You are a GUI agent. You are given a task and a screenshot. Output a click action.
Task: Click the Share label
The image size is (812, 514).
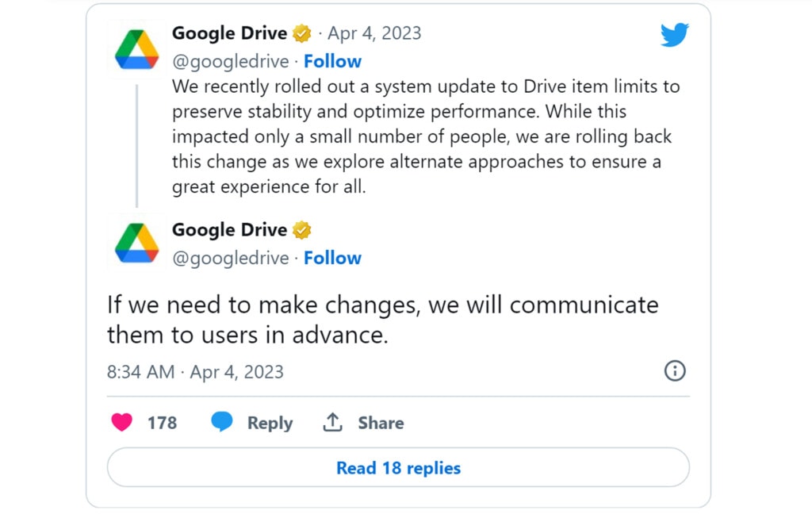point(381,423)
